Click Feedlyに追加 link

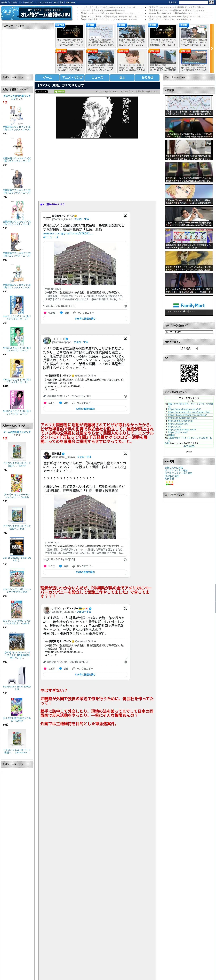click(x=172, y=476)
